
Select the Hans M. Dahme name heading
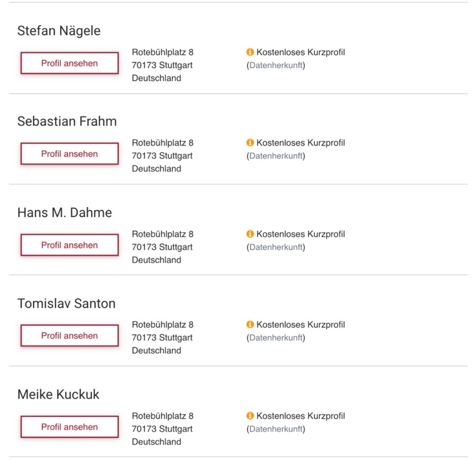click(x=65, y=212)
